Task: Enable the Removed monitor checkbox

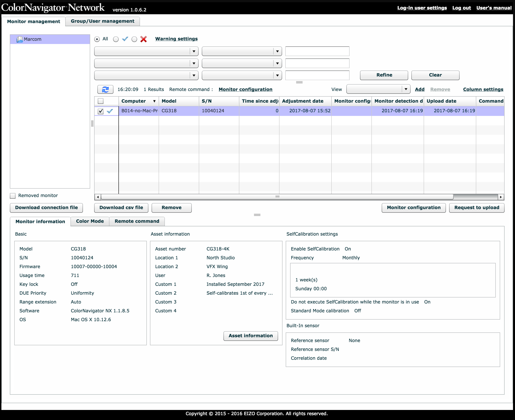Action: coord(13,195)
